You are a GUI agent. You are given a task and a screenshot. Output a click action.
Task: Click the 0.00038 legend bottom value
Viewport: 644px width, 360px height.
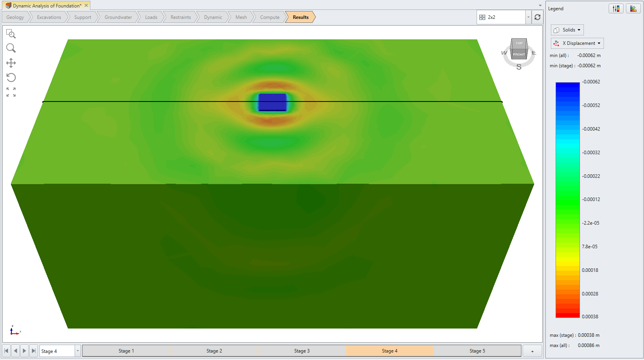pyautogui.click(x=590, y=317)
